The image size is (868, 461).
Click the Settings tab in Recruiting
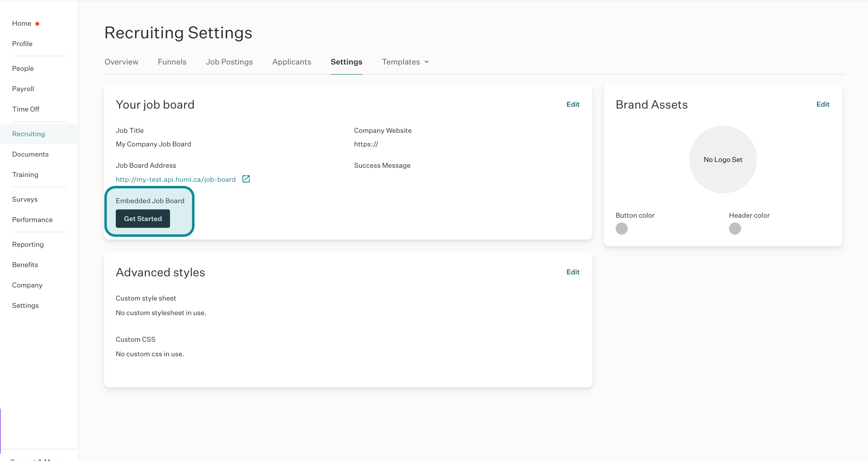coord(346,62)
